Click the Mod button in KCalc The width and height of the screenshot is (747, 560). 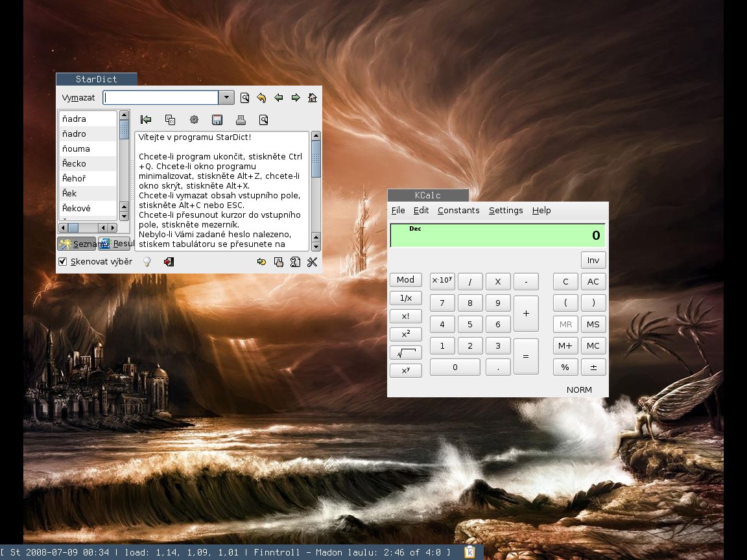point(406,280)
